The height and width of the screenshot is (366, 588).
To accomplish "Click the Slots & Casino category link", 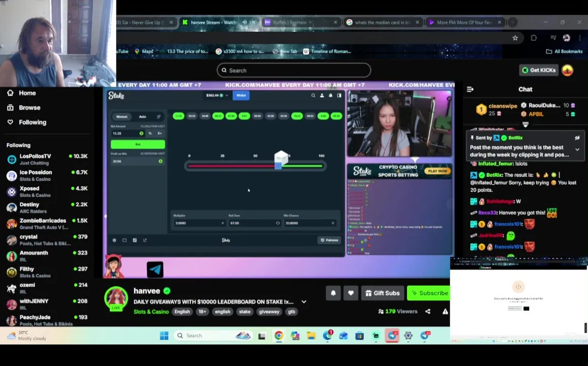I will coord(151,312).
